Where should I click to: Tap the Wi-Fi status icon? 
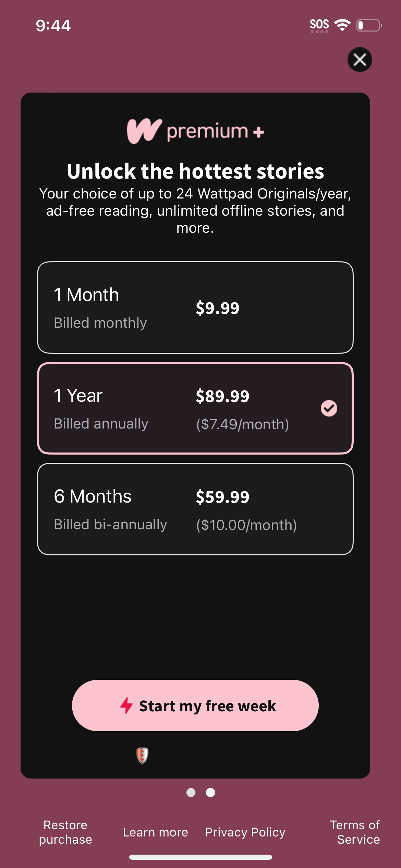coord(342,25)
